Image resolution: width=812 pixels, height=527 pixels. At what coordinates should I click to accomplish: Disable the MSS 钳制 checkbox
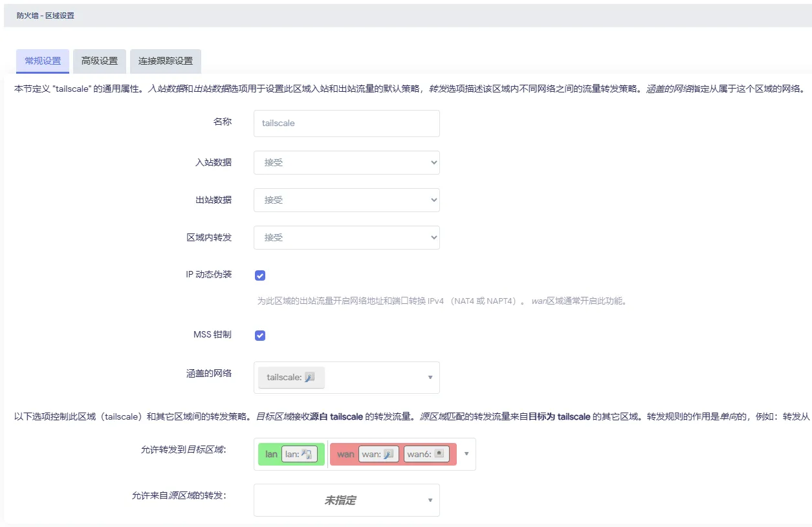[260, 335]
